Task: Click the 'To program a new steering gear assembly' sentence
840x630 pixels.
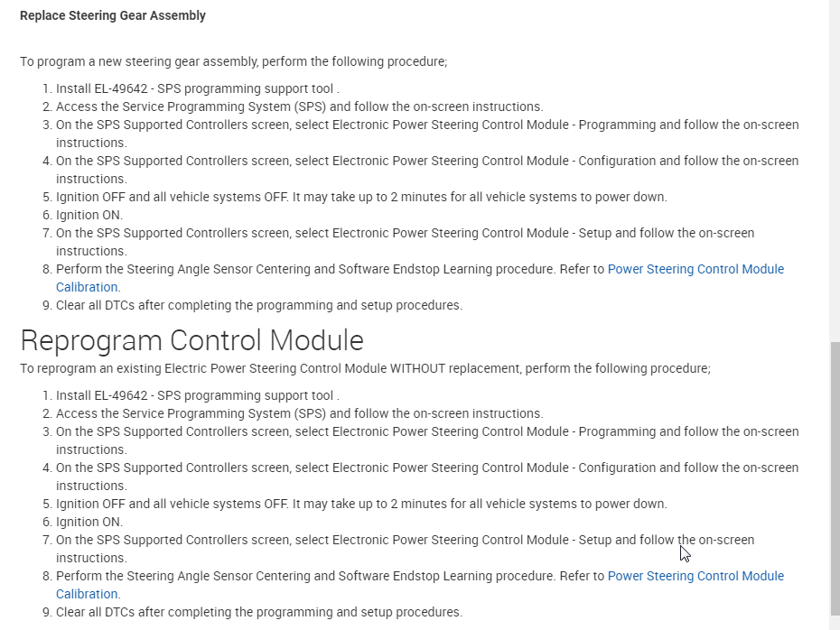Action: point(233,62)
